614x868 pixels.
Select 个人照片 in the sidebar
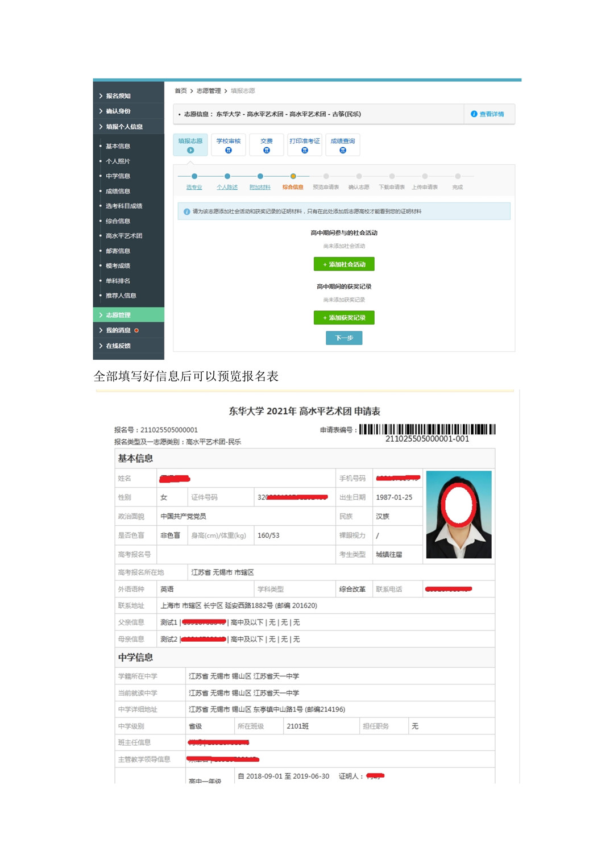pyautogui.click(x=118, y=161)
